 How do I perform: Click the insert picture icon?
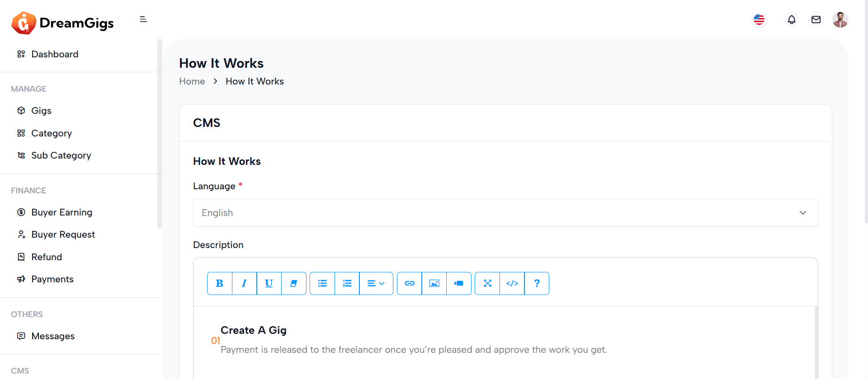434,283
